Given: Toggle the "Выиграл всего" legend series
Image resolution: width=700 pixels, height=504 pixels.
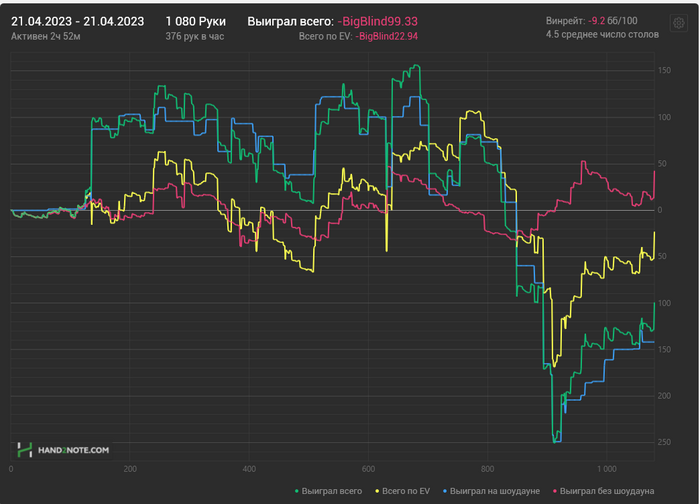Looking at the screenshot, I should pyautogui.click(x=329, y=491).
